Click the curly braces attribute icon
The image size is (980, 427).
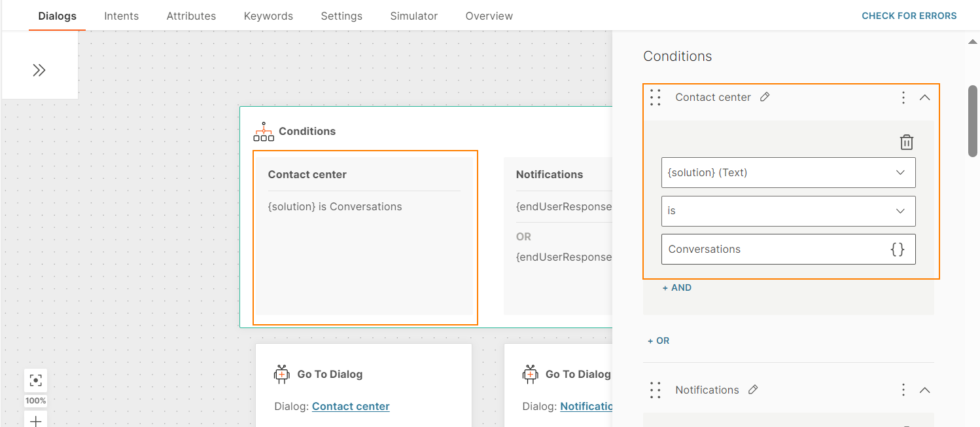coord(898,249)
